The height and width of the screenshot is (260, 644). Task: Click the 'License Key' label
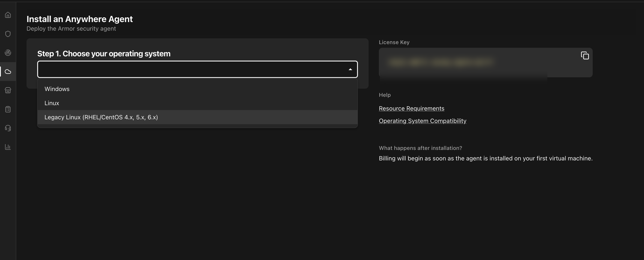point(394,42)
